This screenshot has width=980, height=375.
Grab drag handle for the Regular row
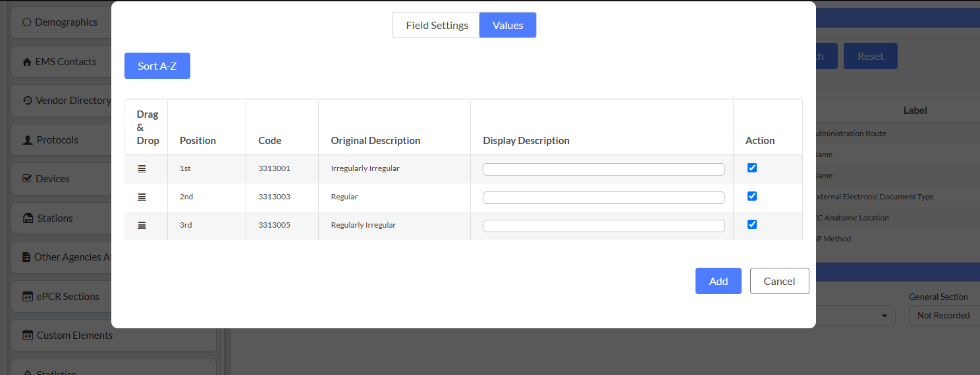[142, 197]
